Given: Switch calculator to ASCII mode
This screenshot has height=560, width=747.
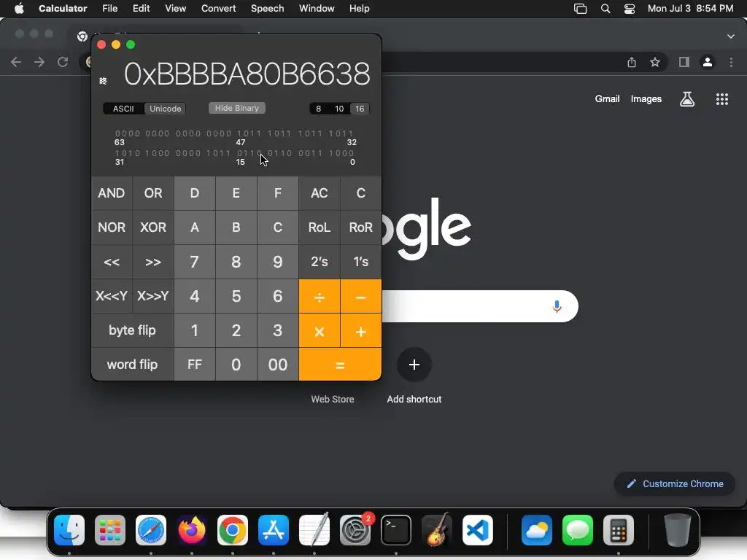Looking at the screenshot, I should 123,109.
